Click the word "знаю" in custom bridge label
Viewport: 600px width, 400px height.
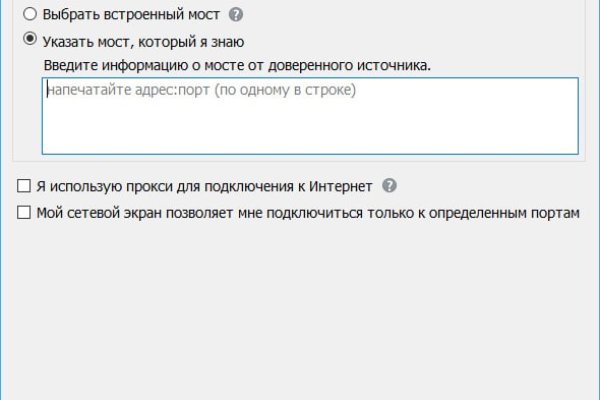pos(225,41)
